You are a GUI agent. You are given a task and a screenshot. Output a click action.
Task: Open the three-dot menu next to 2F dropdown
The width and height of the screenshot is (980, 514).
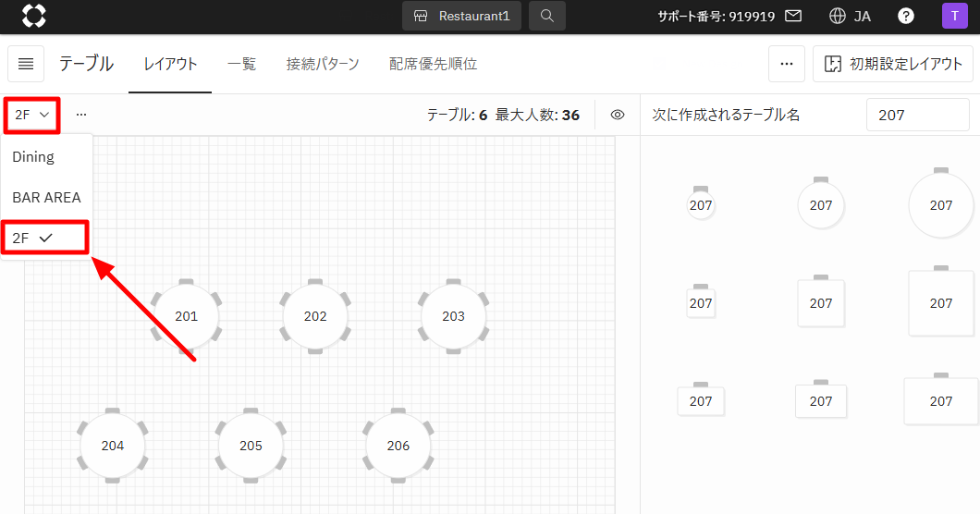coord(81,115)
